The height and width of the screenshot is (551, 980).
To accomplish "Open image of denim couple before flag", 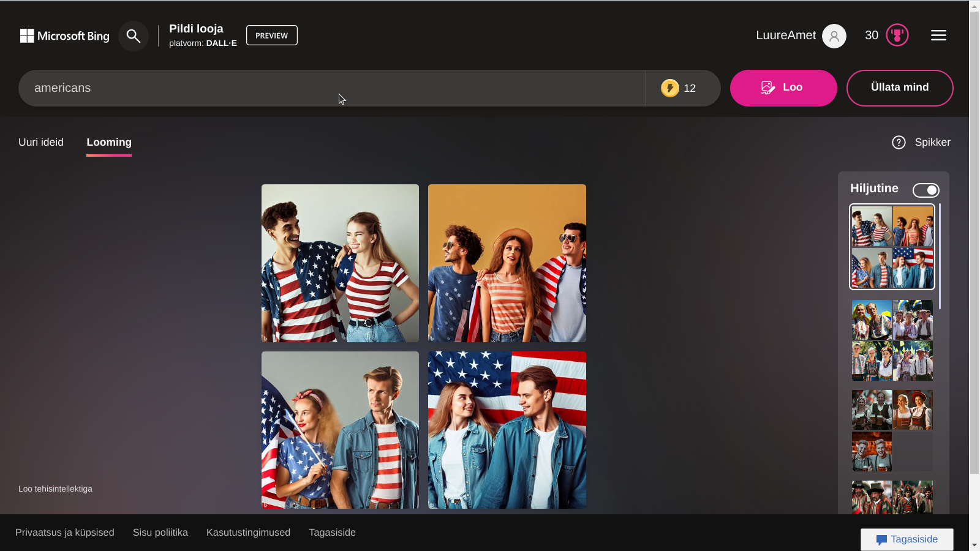I will pyautogui.click(x=507, y=430).
